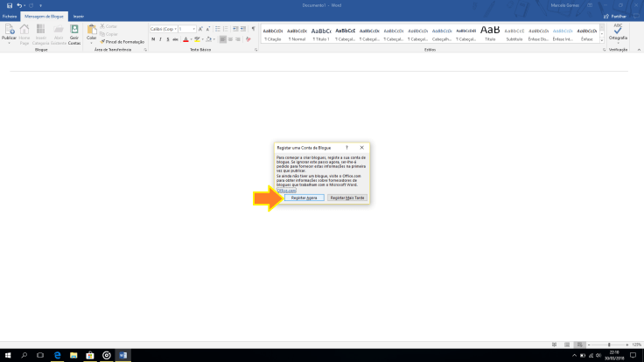Expand the styles gallery list
644x362 pixels.
[602, 40]
